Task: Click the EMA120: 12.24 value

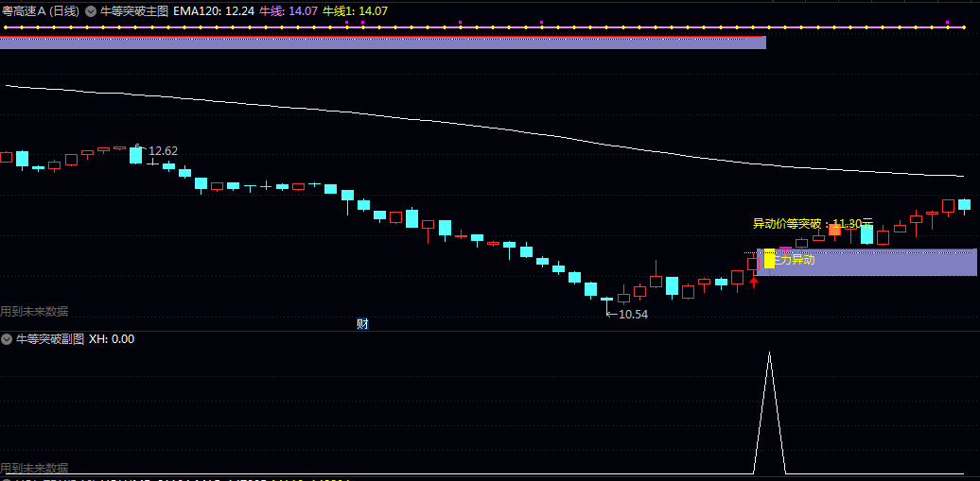Action: (214, 10)
